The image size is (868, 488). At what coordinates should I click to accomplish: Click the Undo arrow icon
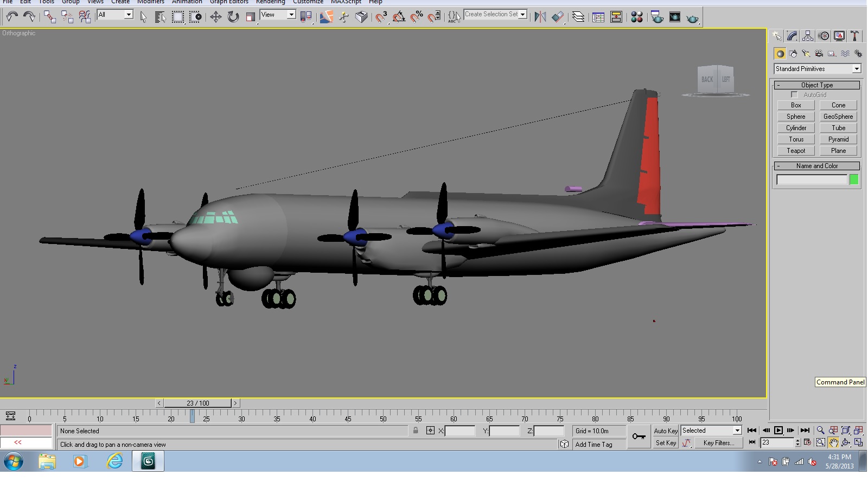11,17
